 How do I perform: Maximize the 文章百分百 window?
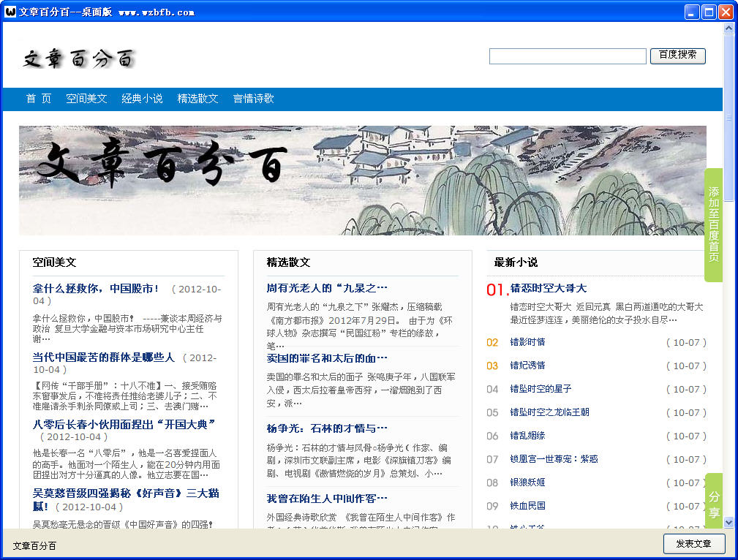[708, 12]
